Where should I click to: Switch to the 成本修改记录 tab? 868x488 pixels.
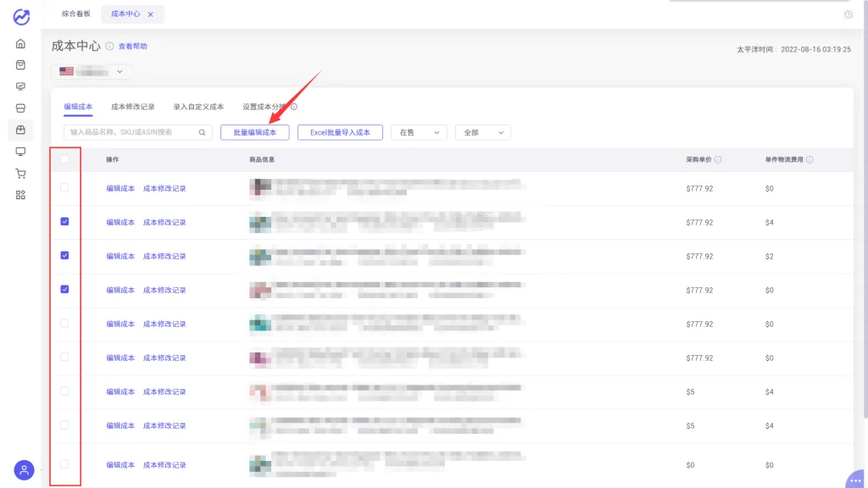pyautogui.click(x=133, y=107)
